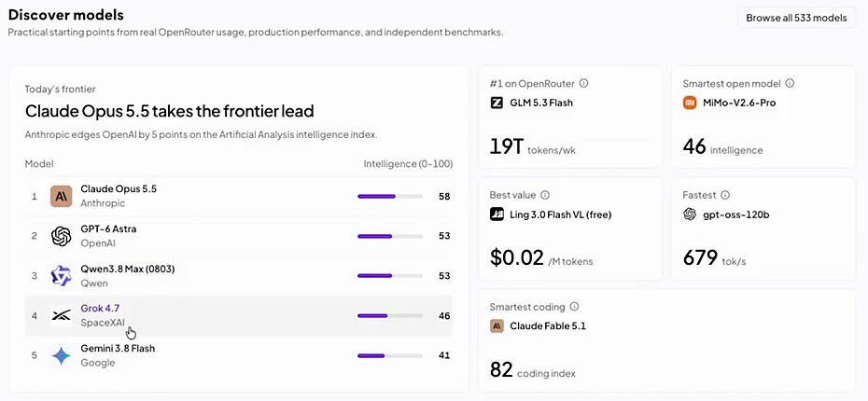Click the Xiaomi MiMo-V2.6-Pro orange logo

pyautogui.click(x=689, y=103)
